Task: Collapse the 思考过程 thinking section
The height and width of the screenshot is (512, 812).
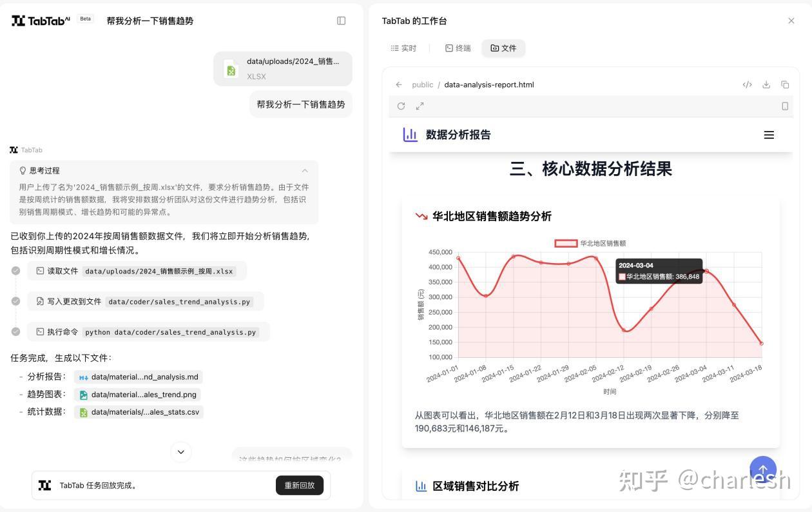Action: [x=305, y=170]
